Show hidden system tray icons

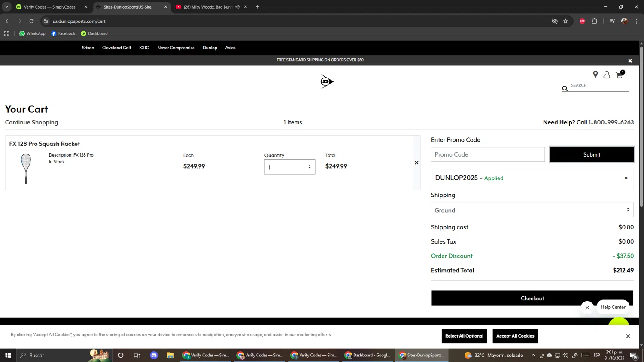point(533,355)
